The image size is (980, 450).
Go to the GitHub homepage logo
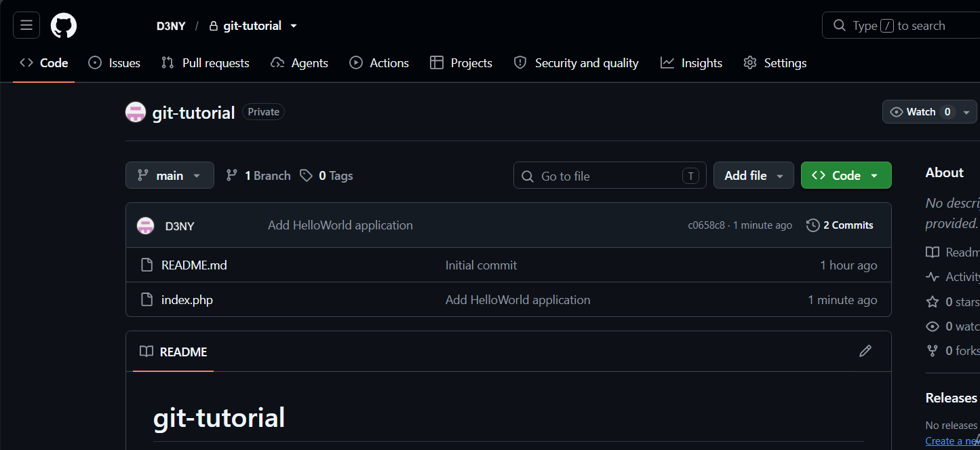64,26
